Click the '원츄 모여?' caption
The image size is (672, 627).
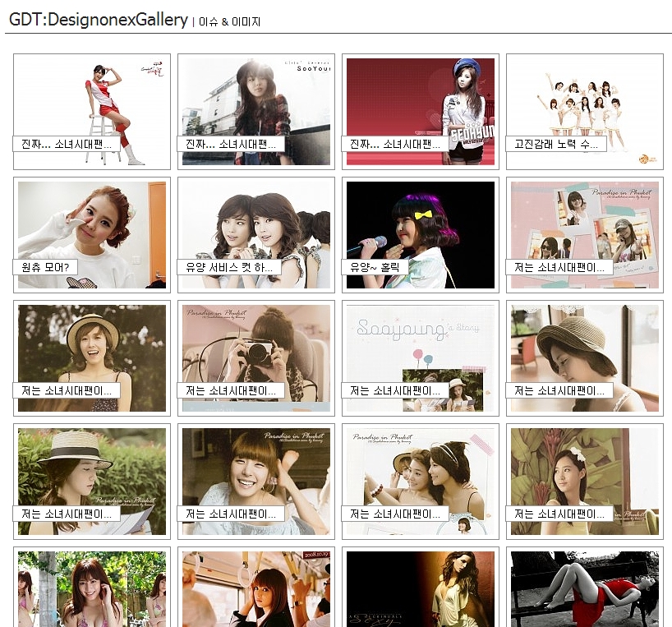[45, 267]
